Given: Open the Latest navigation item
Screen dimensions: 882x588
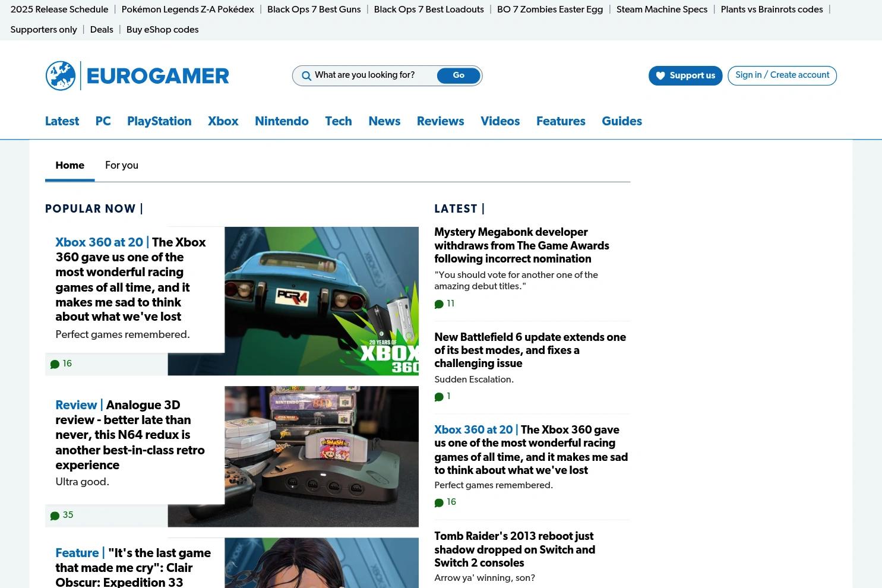Looking at the screenshot, I should tap(62, 122).
